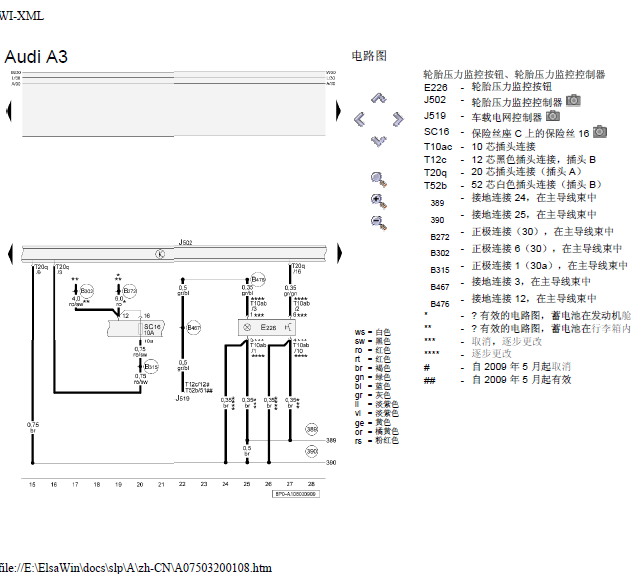Click the 'Audi A3' heading
Image resolution: width=631 pixels, height=574 pixels.
click(36, 57)
